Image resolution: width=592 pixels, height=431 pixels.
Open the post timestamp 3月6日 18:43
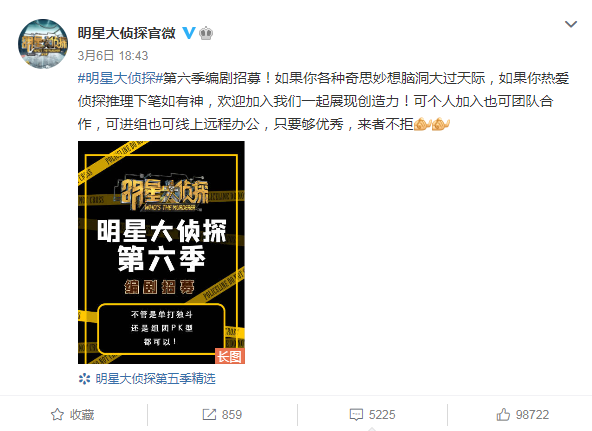pyautogui.click(x=113, y=56)
